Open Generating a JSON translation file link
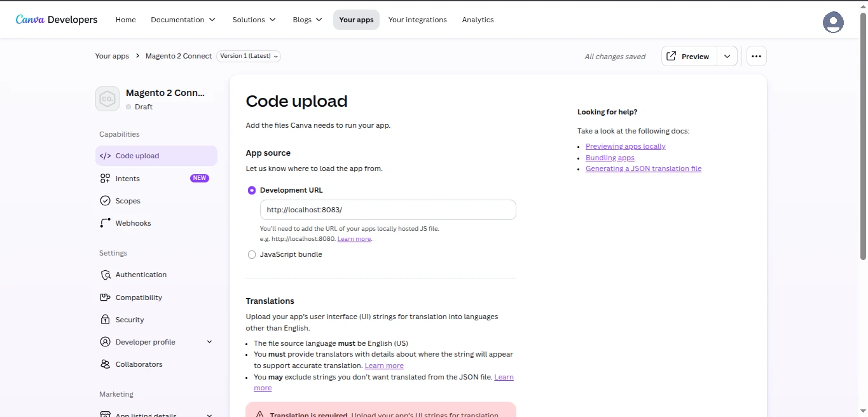Screen dimensions: 868x417 644,168
